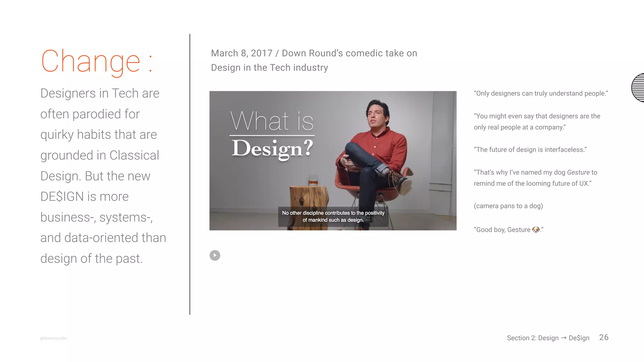Select slide page number 26
Image resolution: width=644 pixels, height=362 pixels.
click(603, 337)
